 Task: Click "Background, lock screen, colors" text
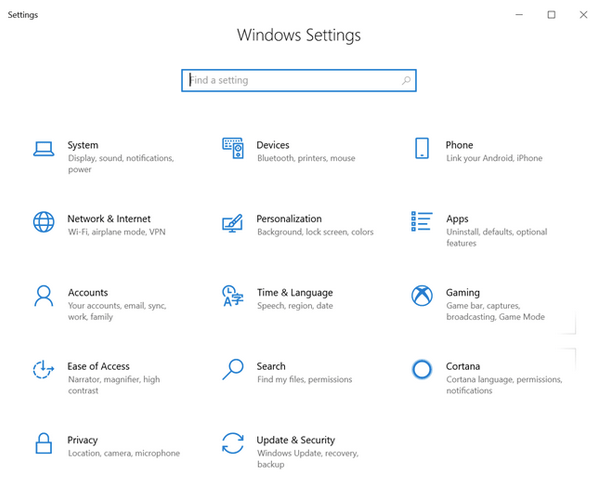[315, 232]
